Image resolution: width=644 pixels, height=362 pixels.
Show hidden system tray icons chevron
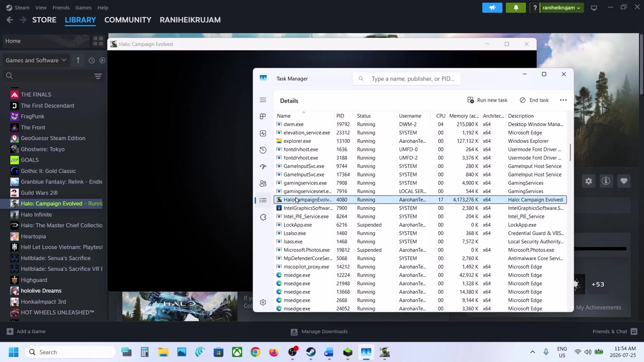532,352
